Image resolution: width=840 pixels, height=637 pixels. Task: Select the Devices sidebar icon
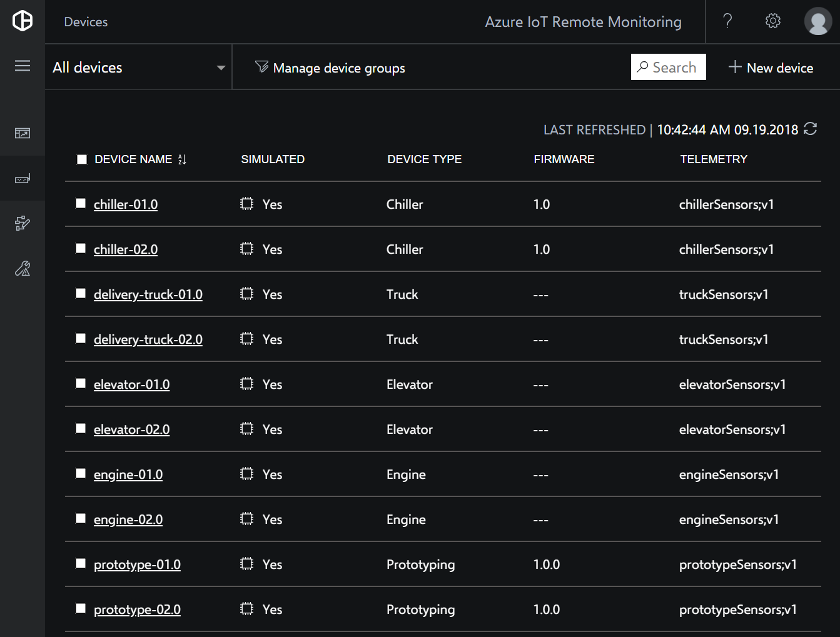click(23, 179)
